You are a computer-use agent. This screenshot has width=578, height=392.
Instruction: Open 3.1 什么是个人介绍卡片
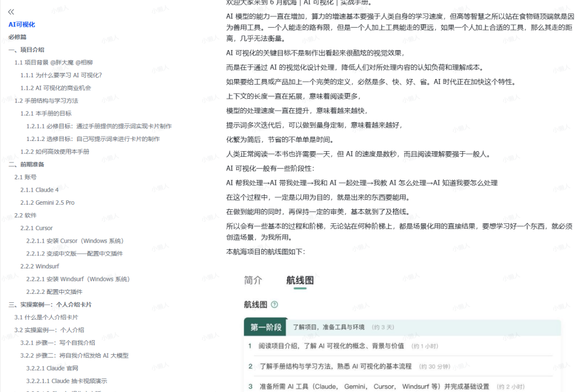tap(46, 317)
